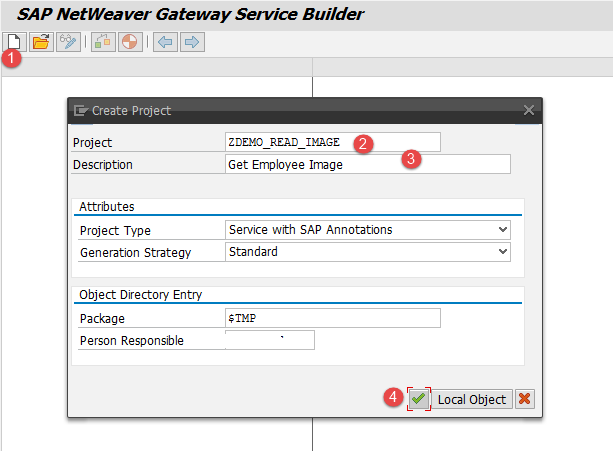Click the Description field with Get Employee Image

[x=367, y=165]
